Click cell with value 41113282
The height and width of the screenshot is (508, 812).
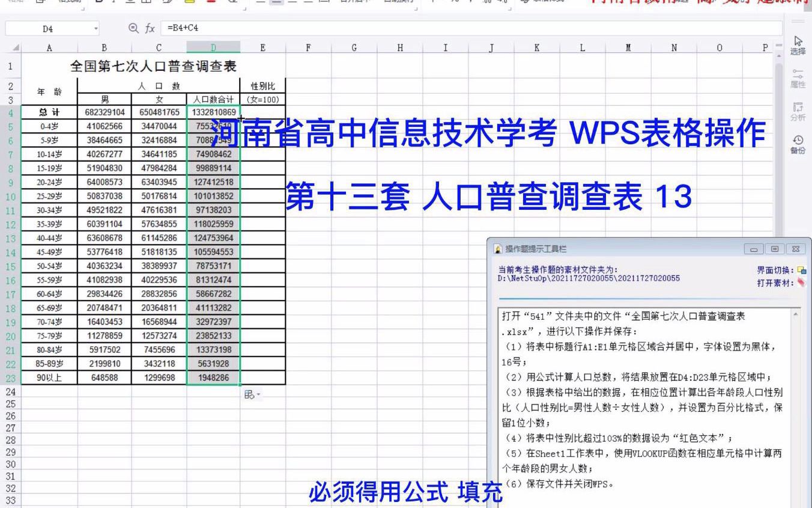[x=213, y=308]
